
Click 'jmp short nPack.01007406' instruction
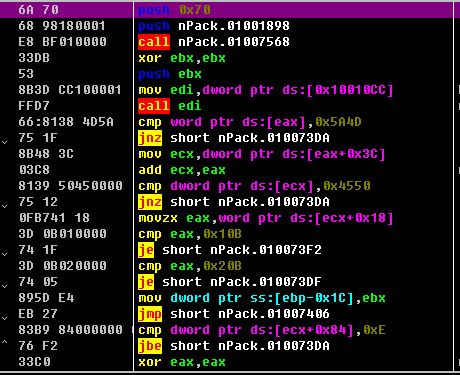pos(234,314)
